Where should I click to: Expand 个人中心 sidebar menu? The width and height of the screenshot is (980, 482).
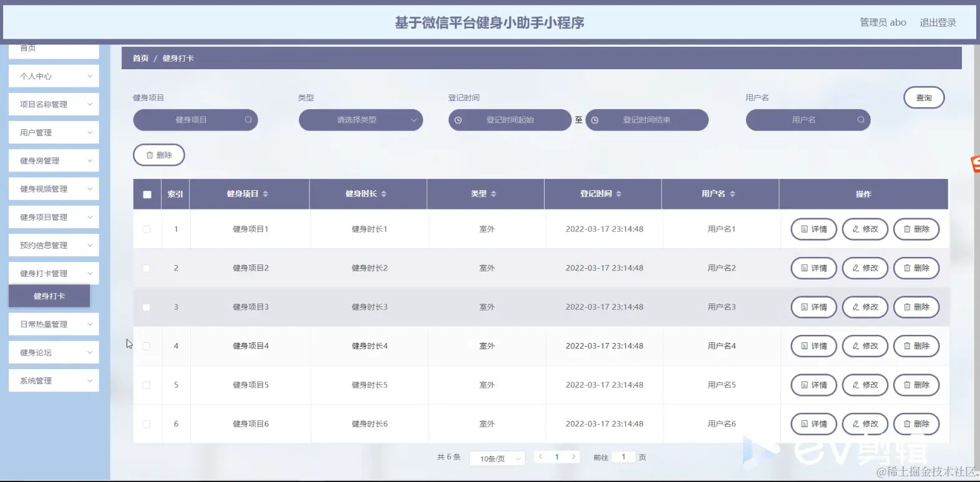pyautogui.click(x=54, y=76)
